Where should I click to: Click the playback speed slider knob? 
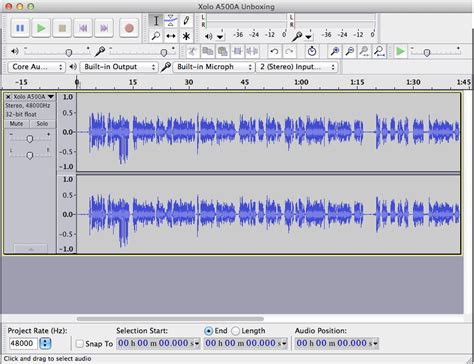pyautogui.click(x=427, y=52)
